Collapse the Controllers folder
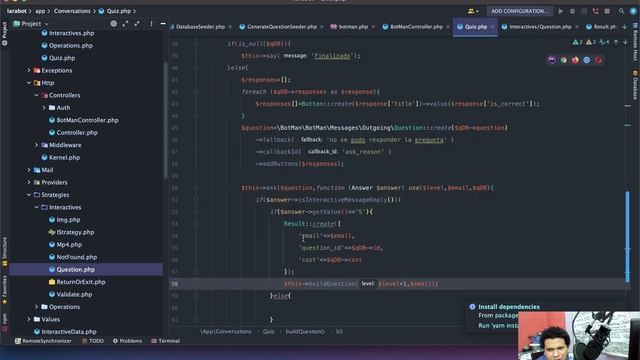Screen dimensions: 640x360 [36, 95]
